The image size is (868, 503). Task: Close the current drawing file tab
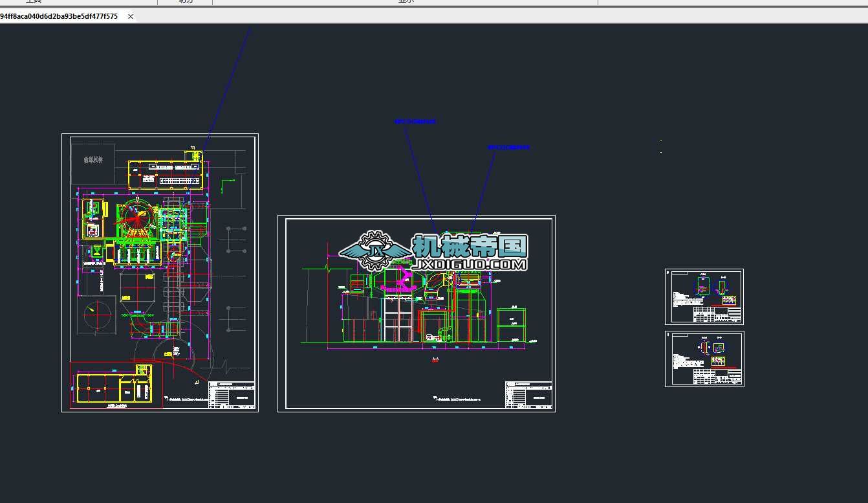[x=131, y=17]
